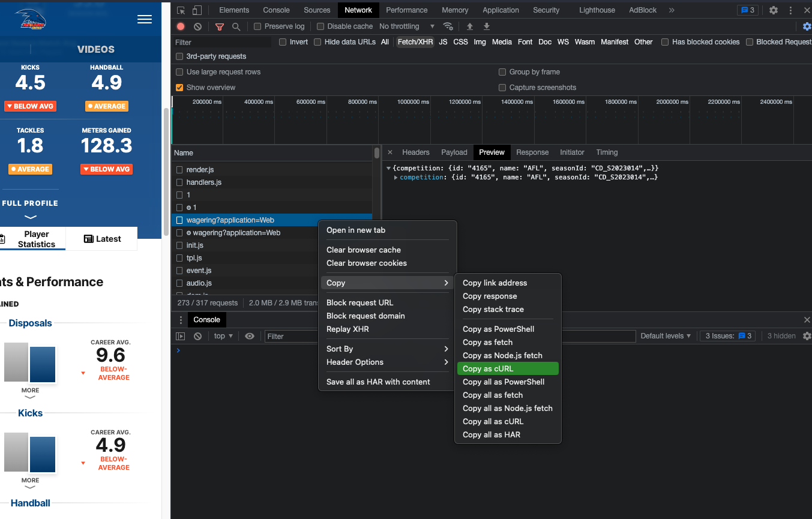Open the issues counter badge showing 3
Screen dimensions: 812x519
pyautogui.click(x=748, y=10)
